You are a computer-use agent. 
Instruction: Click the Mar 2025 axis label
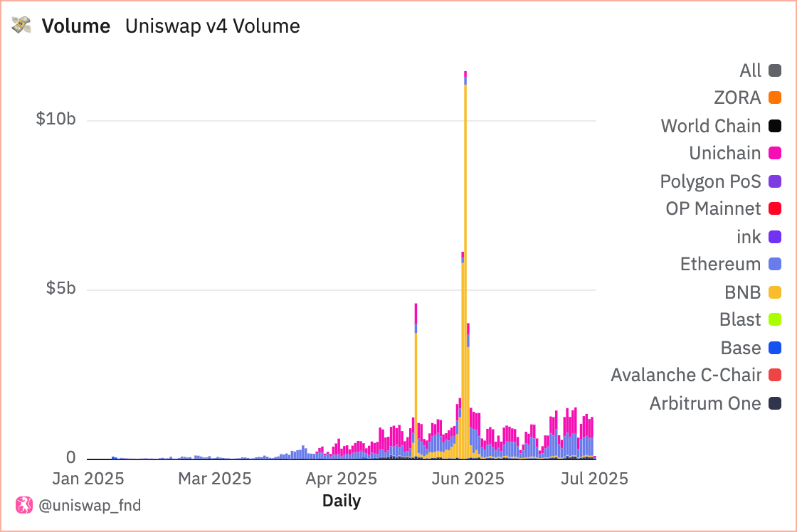coord(214,479)
